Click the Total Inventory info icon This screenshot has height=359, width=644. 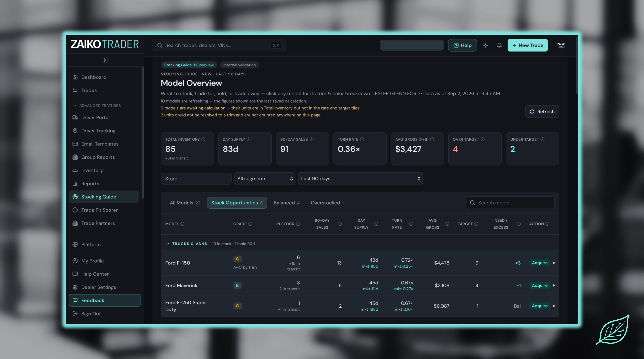click(x=203, y=139)
